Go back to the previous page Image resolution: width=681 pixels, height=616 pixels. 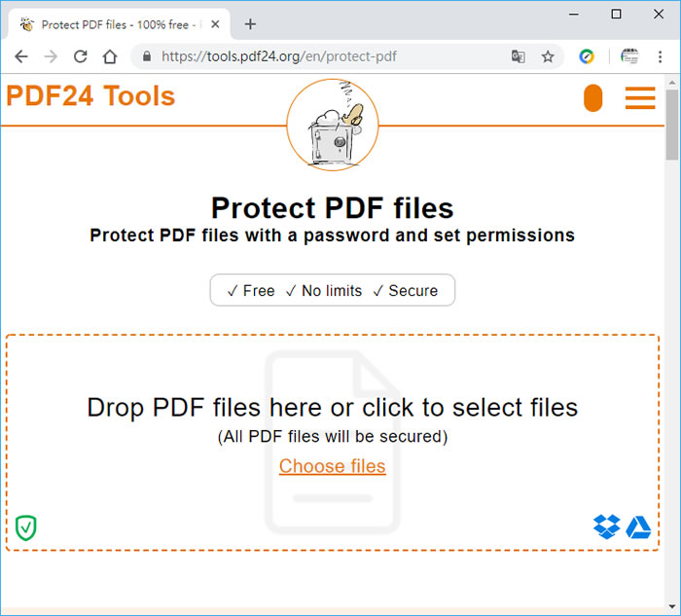21,56
